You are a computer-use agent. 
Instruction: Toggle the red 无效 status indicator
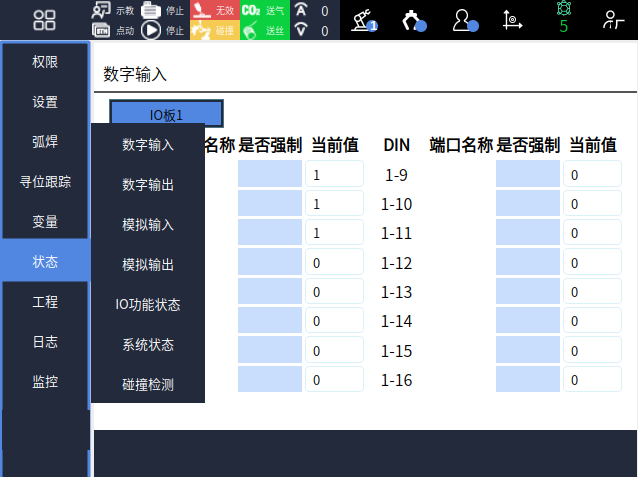pos(214,10)
